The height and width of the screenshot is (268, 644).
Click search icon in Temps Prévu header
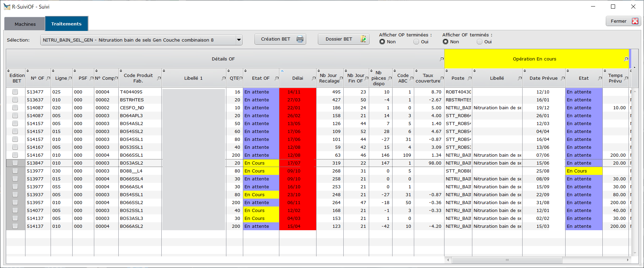(x=626, y=79)
